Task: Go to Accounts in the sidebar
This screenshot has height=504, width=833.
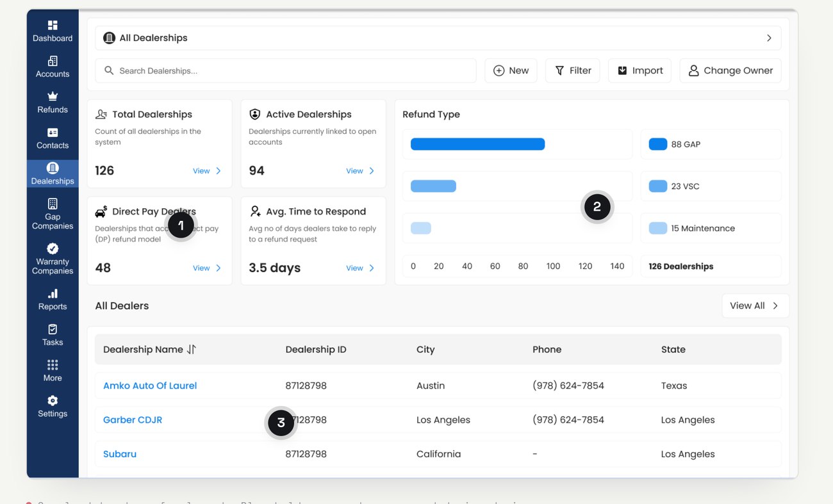Action: pos(53,67)
